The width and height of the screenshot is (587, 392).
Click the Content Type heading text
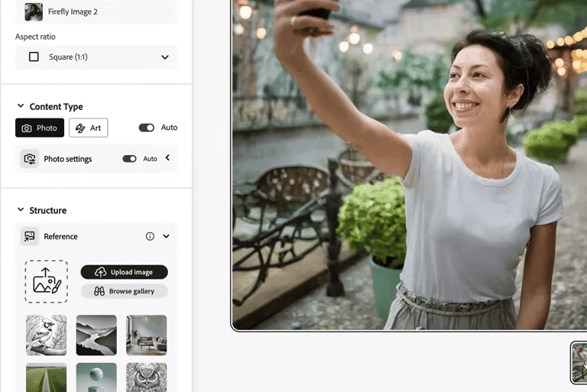tap(56, 107)
